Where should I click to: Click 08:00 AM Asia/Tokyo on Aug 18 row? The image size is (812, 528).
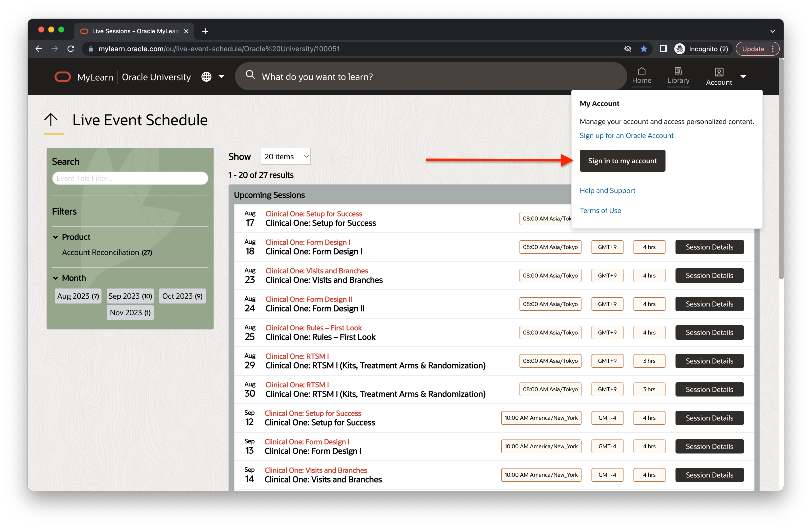click(x=550, y=247)
